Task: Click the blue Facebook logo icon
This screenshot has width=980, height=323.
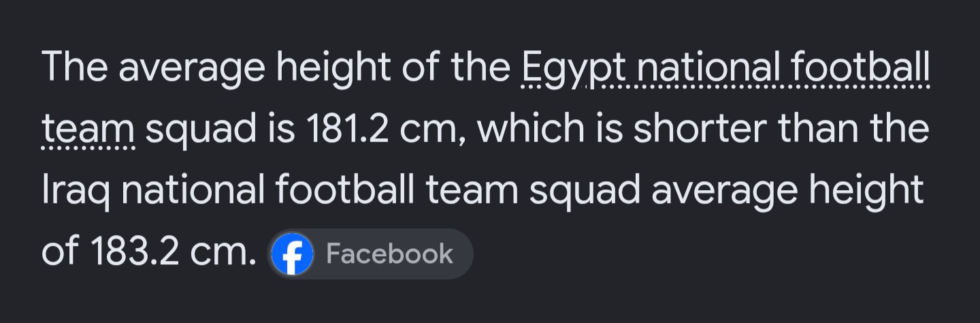Action: click(x=293, y=254)
